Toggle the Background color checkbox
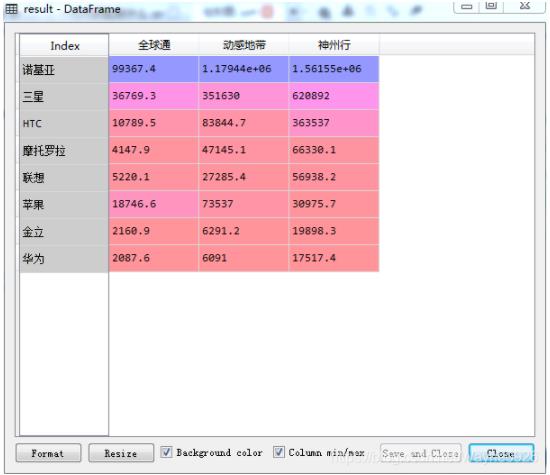The image size is (550, 475). pyautogui.click(x=166, y=452)
